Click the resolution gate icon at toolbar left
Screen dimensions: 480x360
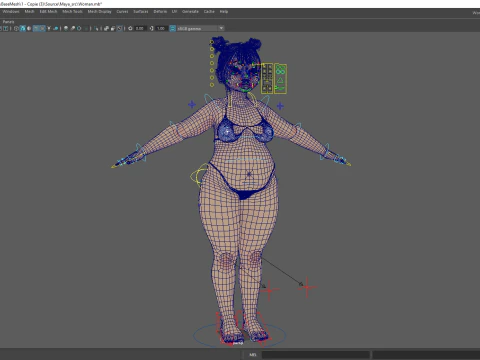(6, 29)
